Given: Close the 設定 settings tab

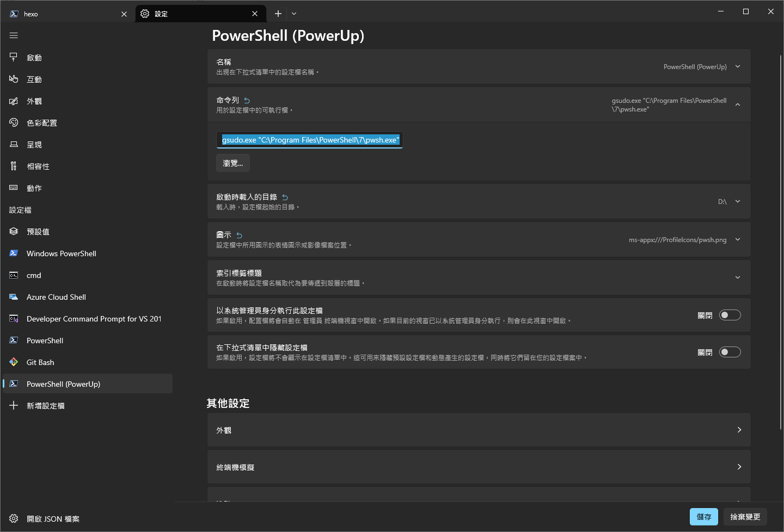Looking at the screenshot, I should (255, 14).
